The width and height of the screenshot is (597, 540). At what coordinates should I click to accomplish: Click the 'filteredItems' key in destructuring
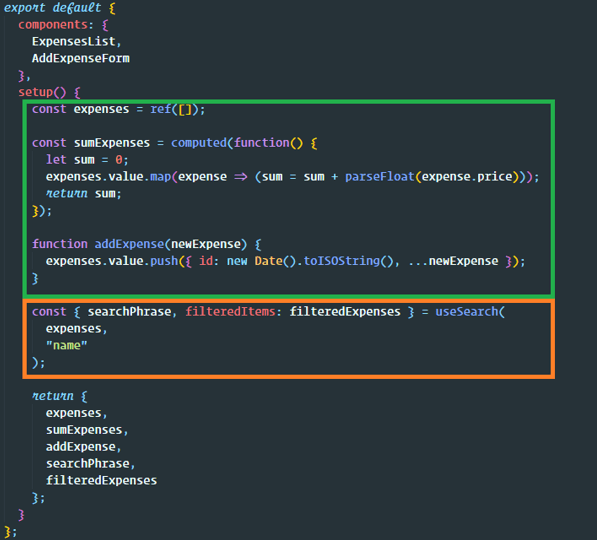coord(230,312)
